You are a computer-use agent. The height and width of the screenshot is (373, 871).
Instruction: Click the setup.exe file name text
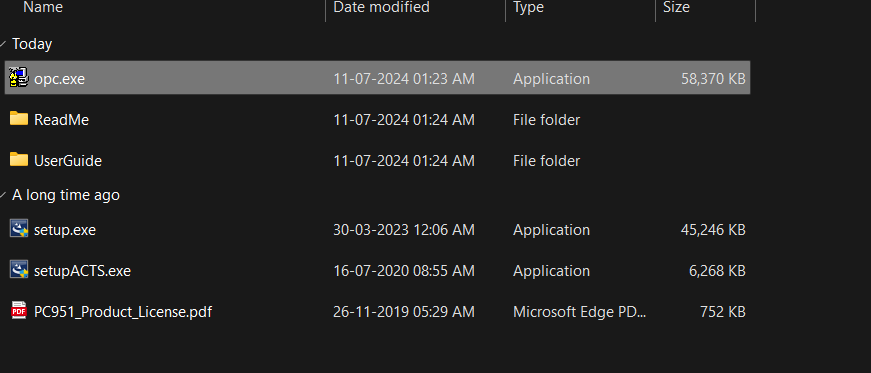click(65, 230)
